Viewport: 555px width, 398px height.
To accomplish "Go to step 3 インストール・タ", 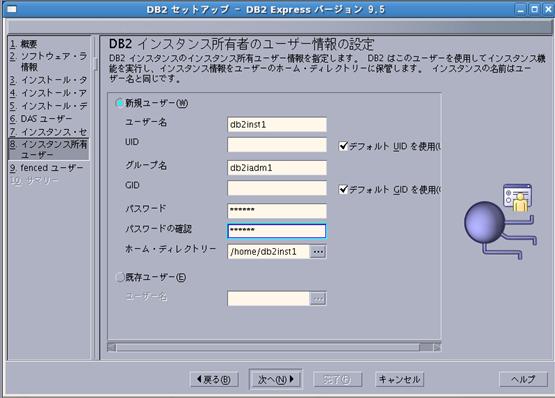I will [x=48, y=80].
